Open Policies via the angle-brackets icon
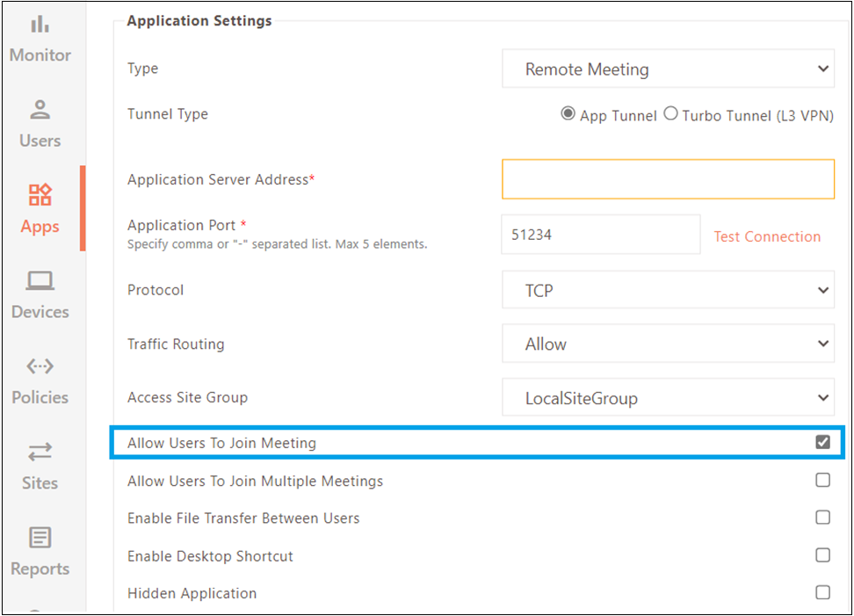 pos(40,366)
